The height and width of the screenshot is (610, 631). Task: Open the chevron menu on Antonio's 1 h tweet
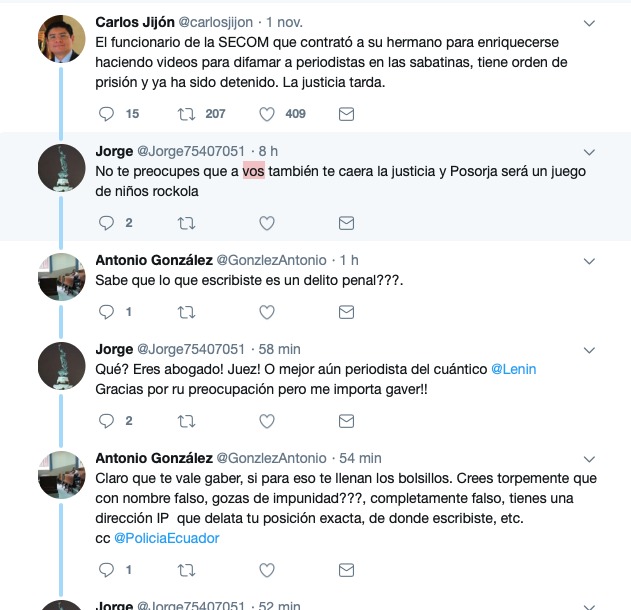pyautogui.click(x=589, y=262)
